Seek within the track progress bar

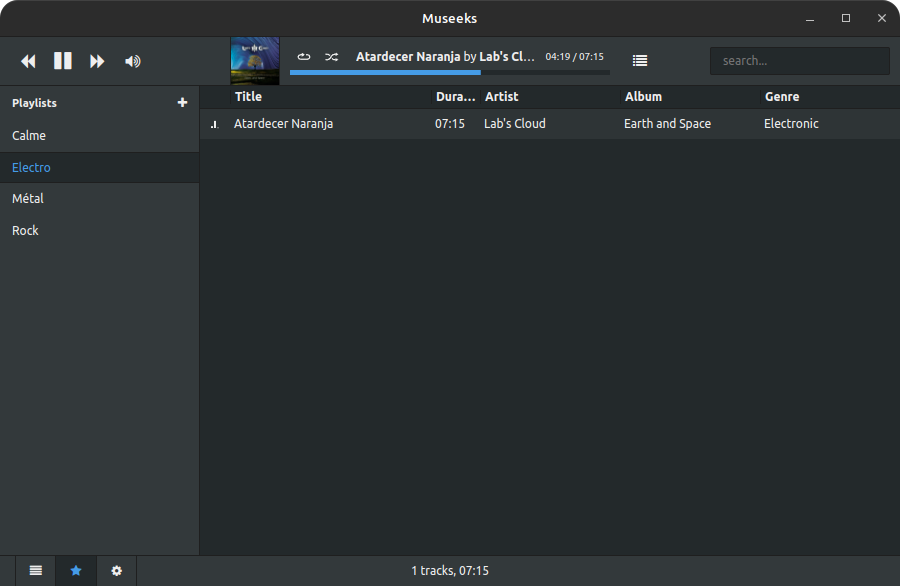click(x=449, y=72)
